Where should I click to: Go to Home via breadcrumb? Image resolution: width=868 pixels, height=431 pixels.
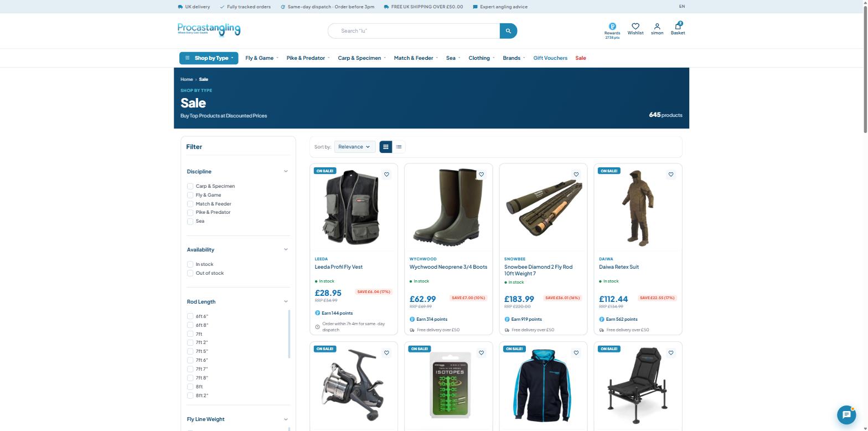187,79
